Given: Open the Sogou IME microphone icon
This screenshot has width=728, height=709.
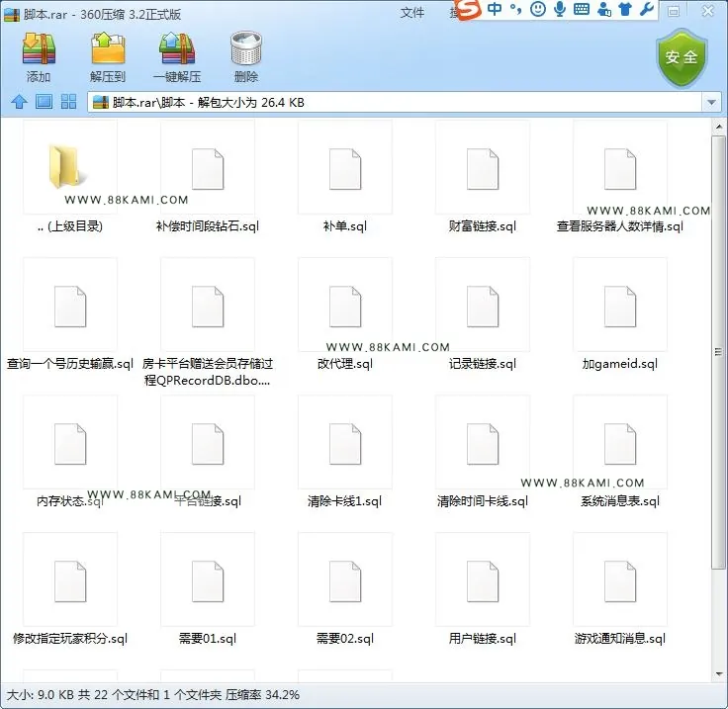Looking at the screenshot, I should pos(560,9).
